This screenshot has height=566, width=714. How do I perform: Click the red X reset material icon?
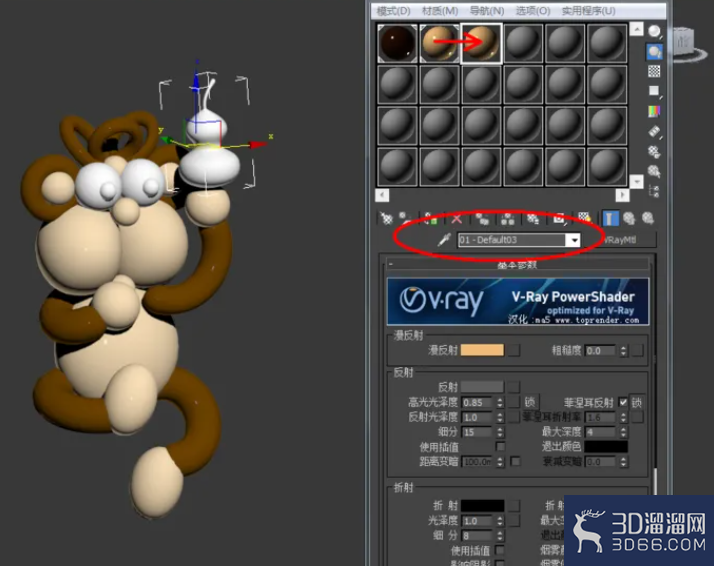tap(456, 219)
